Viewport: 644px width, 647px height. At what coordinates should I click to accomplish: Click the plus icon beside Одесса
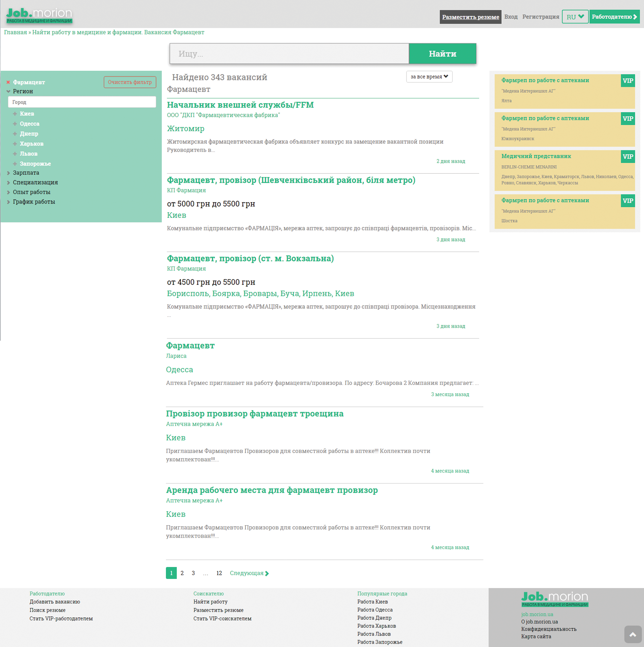pos(15,124)
